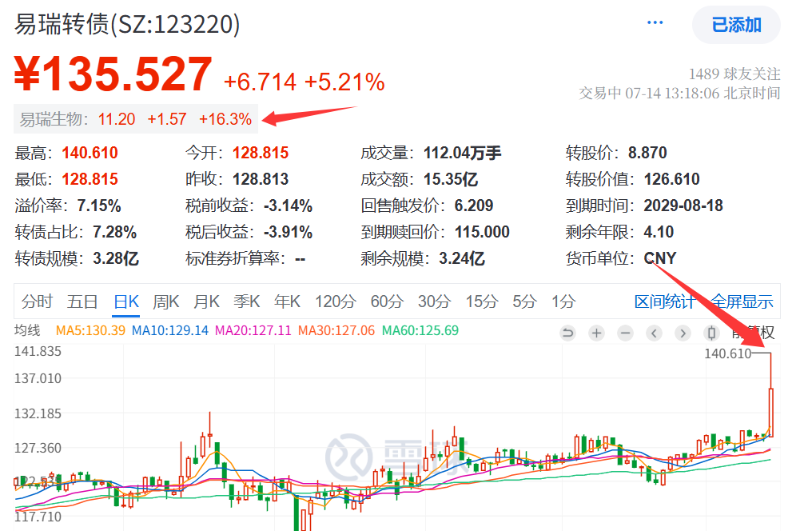Toggle the 已添加 watchlist button
The height and width of the screenshot is (531, 812).
(736, 25)
